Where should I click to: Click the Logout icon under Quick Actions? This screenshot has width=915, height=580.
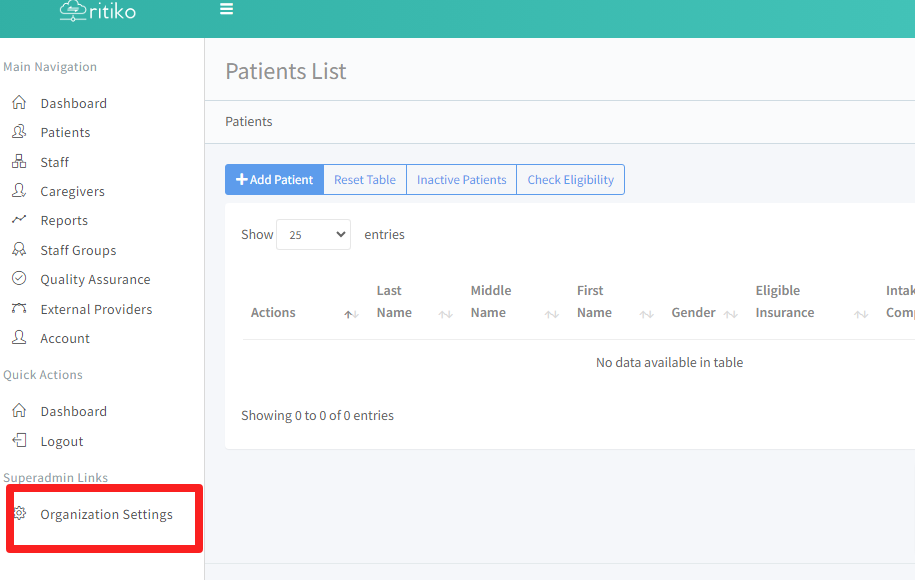[x=19, y=441]
